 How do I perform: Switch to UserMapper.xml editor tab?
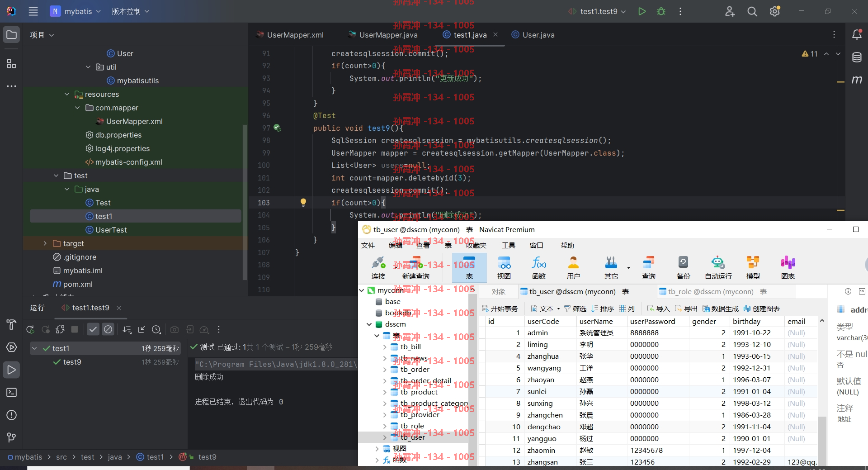click(290, 35)
